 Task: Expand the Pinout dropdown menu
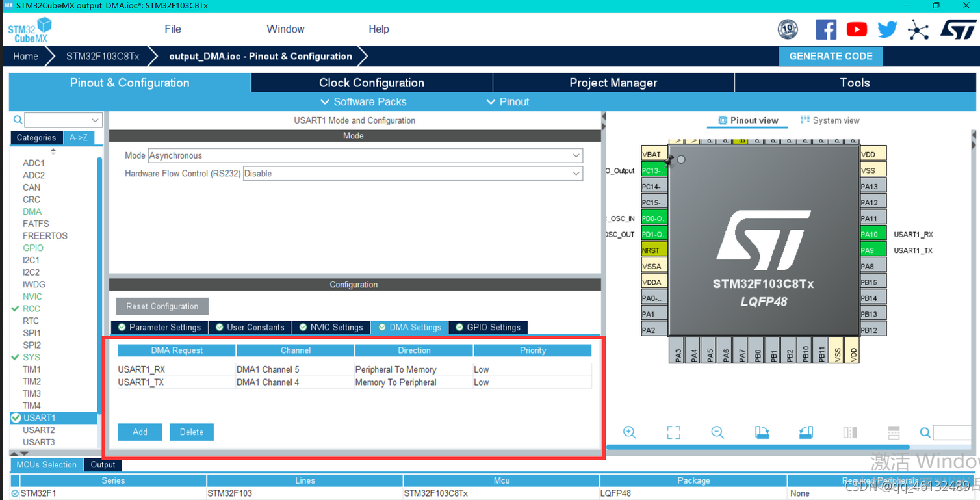(508, 102)
